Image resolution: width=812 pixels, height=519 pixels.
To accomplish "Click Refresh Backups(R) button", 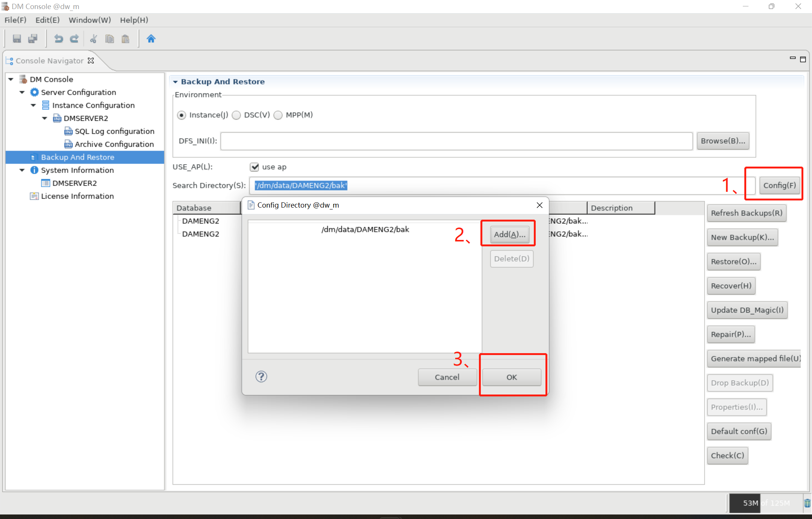I will coord(747,213).
